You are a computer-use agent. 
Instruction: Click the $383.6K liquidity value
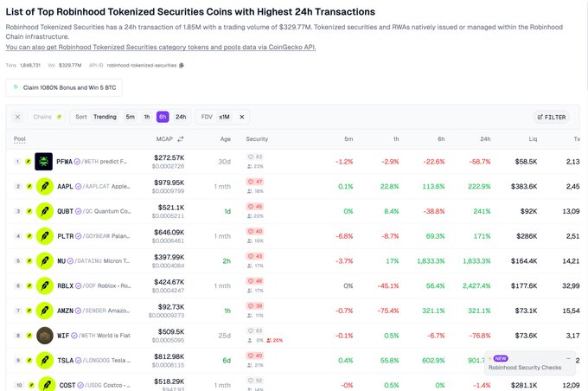pos(524,187)
